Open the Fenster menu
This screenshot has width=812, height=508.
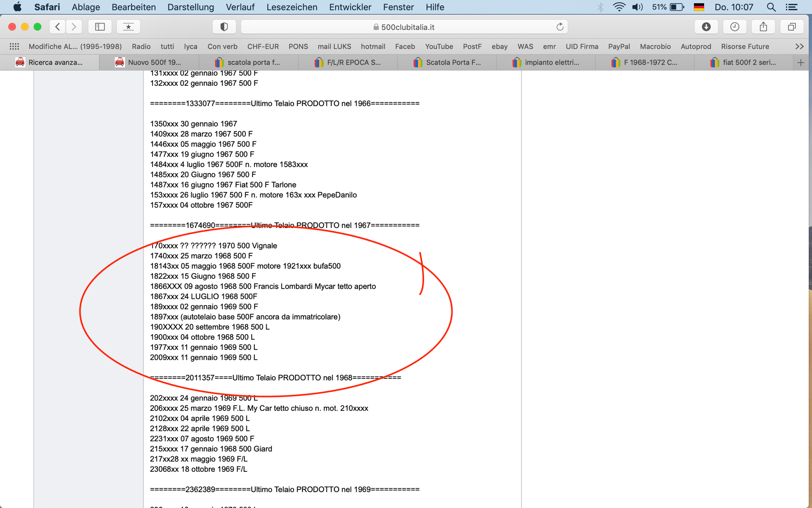tap(398, 7)
